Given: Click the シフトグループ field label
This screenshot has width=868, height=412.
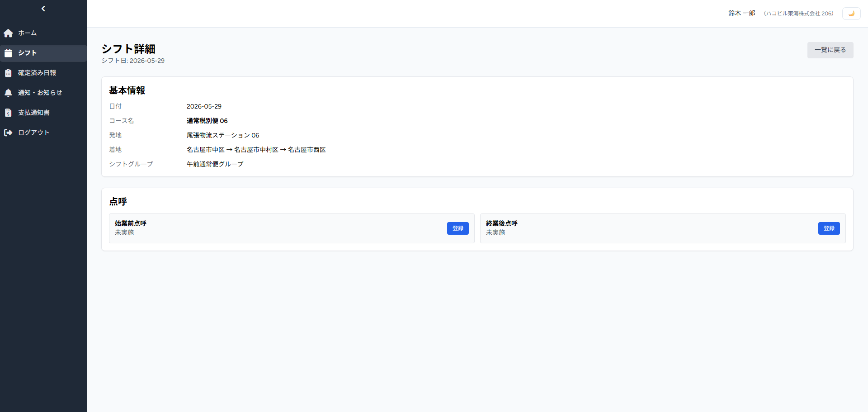Looking at the screenshot, I should [131, 164].
